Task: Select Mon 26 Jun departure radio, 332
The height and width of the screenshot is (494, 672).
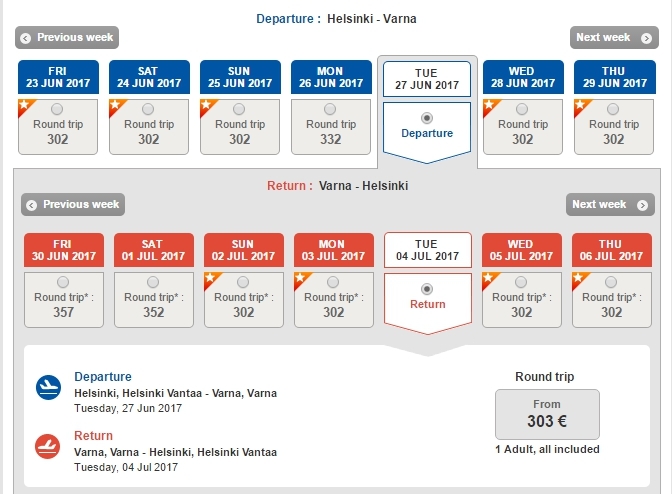Action: point(331,109)
